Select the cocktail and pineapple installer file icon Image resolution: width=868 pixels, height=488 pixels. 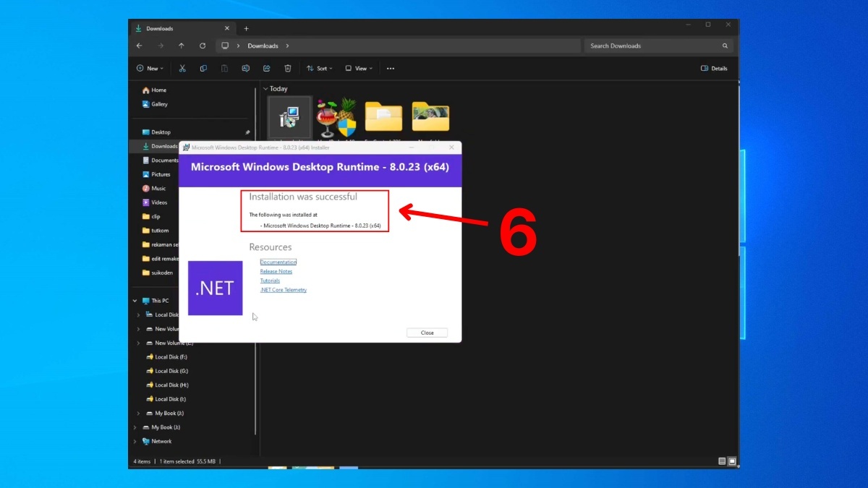tap(336, 117)
